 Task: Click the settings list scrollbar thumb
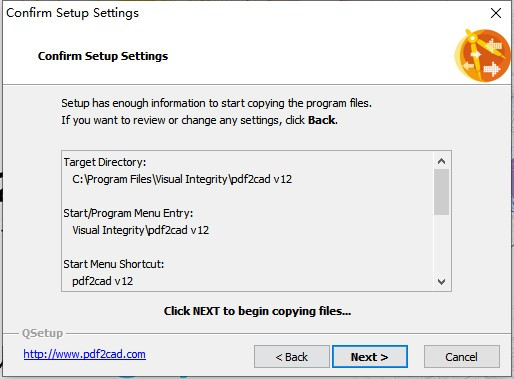[441, 192]
